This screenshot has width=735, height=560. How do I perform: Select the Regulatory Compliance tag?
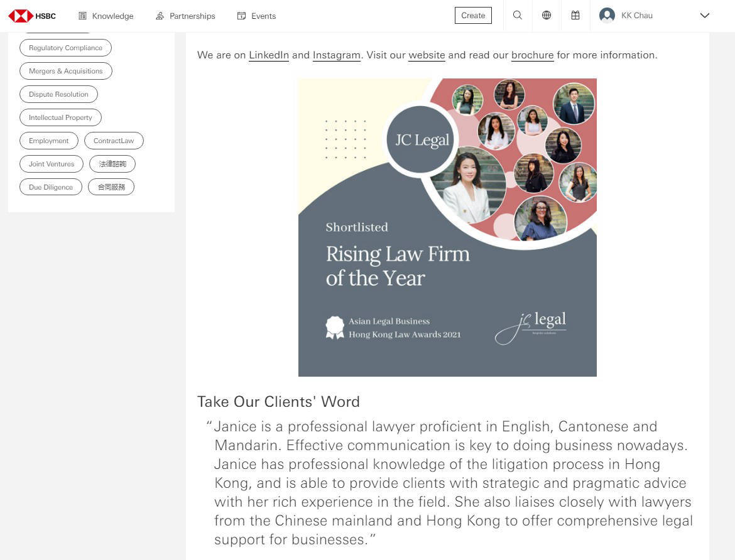point(65,48)
